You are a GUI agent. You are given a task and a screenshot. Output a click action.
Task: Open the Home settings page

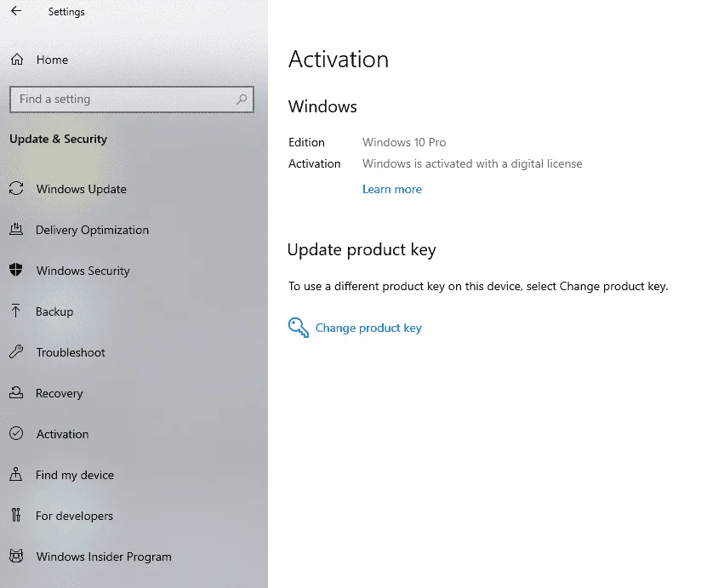tap(52, 60)
